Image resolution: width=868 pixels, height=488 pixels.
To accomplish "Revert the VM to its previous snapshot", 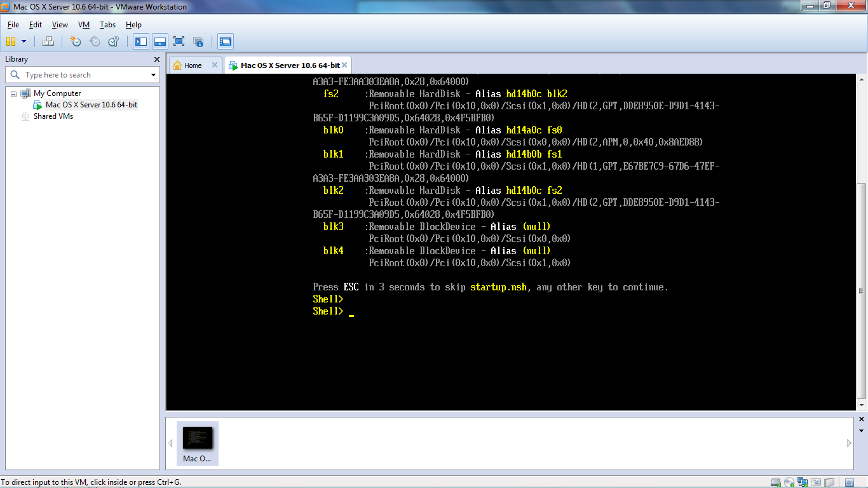I will [x=95, y=41].
